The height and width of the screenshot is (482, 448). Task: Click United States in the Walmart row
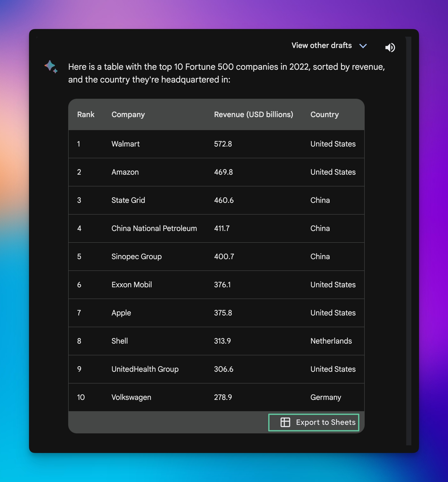[x=333, y=144]
